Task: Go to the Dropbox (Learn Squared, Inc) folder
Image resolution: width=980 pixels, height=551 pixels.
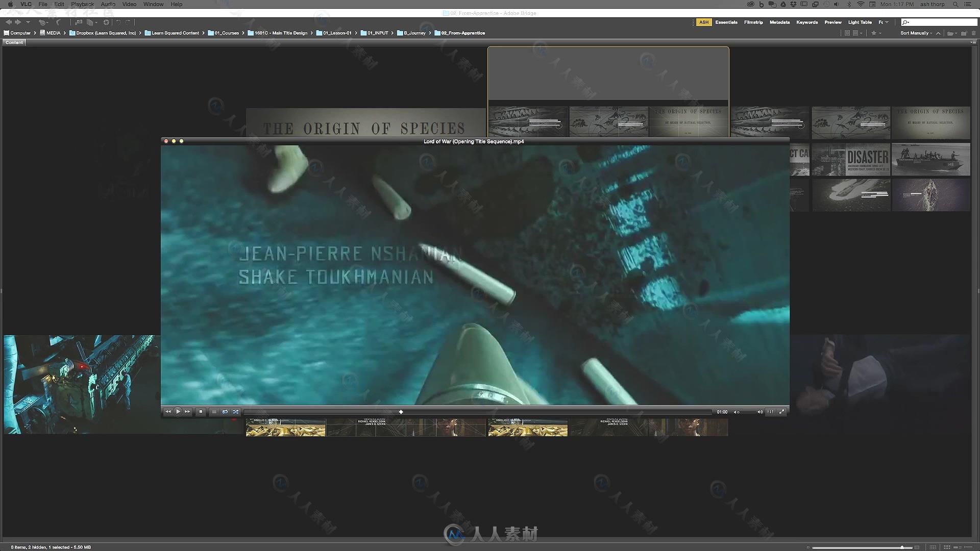Action: (x=103, y=33)
